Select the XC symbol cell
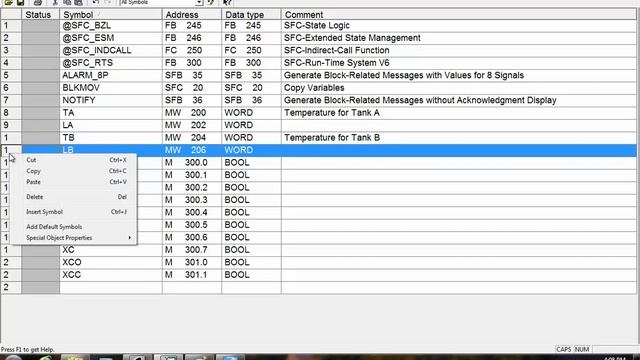This screenshot has height=360, width=640. pos(111,250)
